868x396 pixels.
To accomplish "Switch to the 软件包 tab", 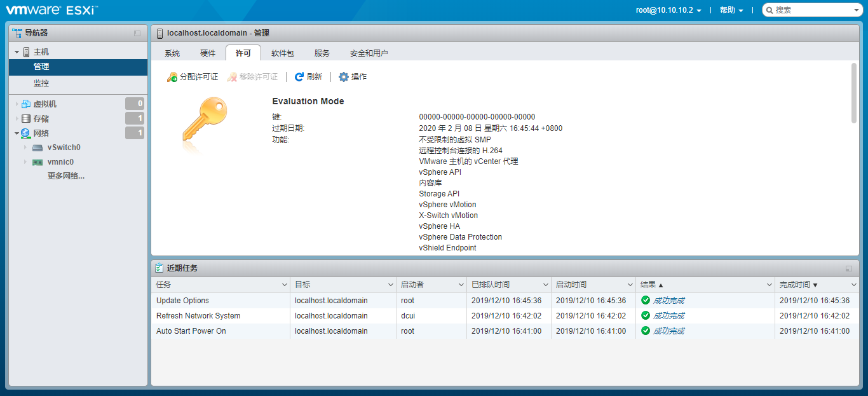I will 283,53.
